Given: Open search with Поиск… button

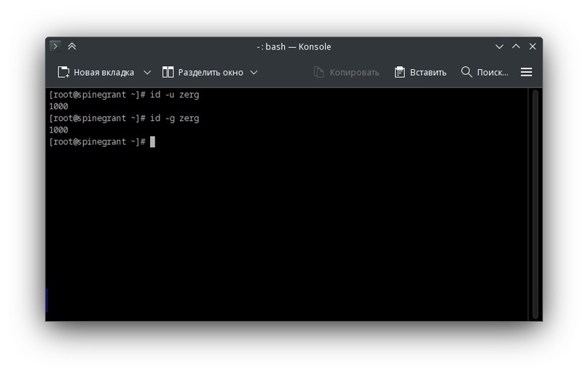Looking at the screenshot, I should 485,72.
